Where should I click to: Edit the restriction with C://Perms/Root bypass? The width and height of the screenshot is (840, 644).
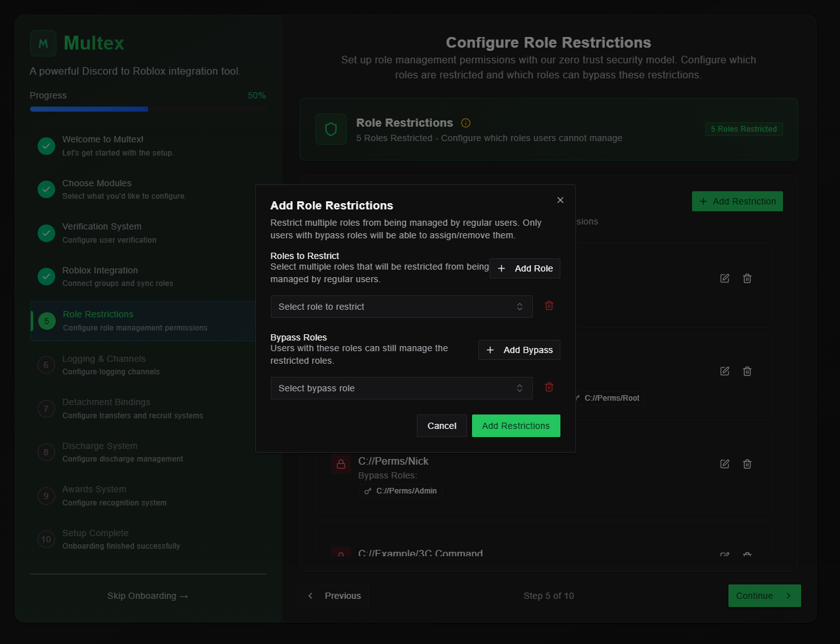pos(725,371)
